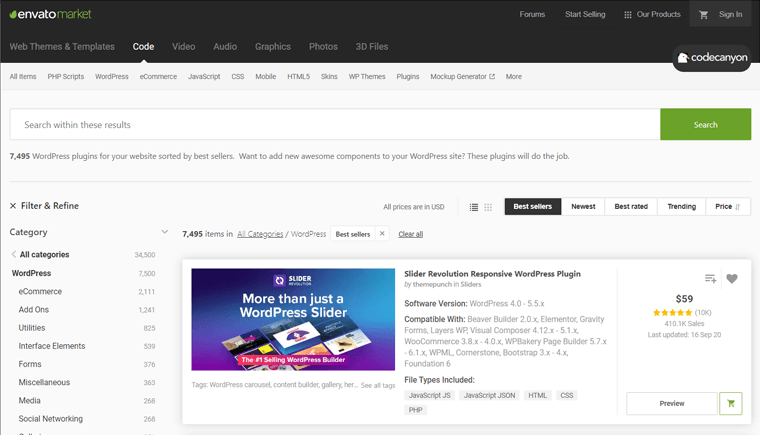Filter by Utilities category
The image size is (760, 435).
pos(32,328)
